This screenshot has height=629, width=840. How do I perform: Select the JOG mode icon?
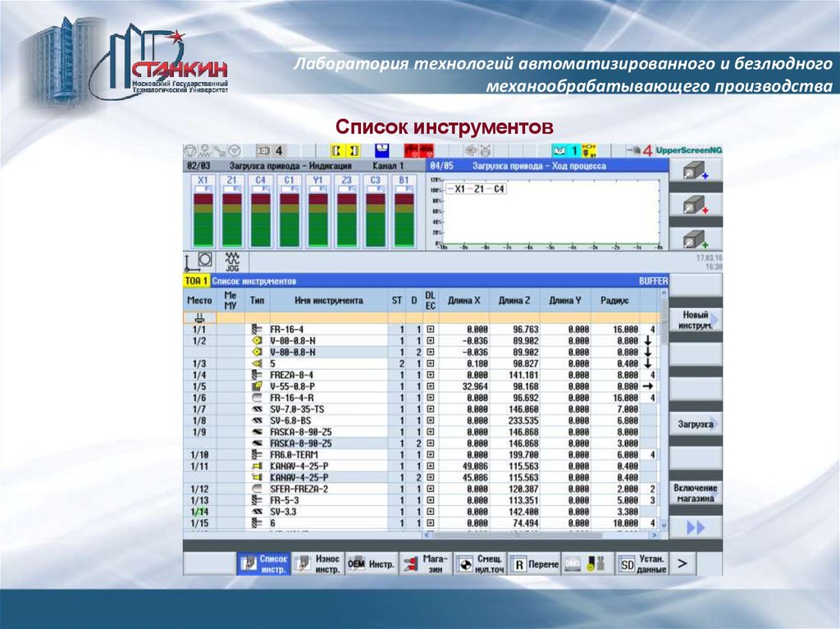232,262
